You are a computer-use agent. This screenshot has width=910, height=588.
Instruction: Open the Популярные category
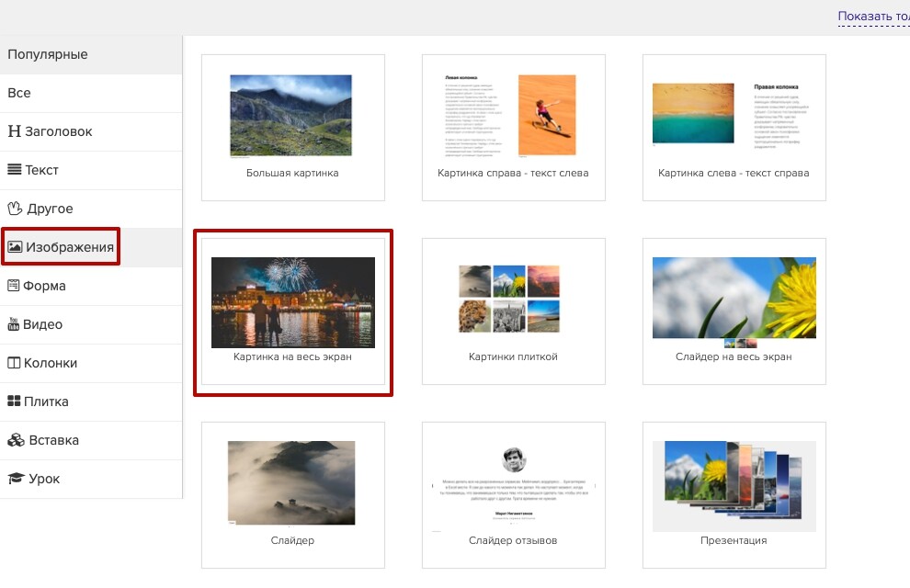[x=48, y=54]
